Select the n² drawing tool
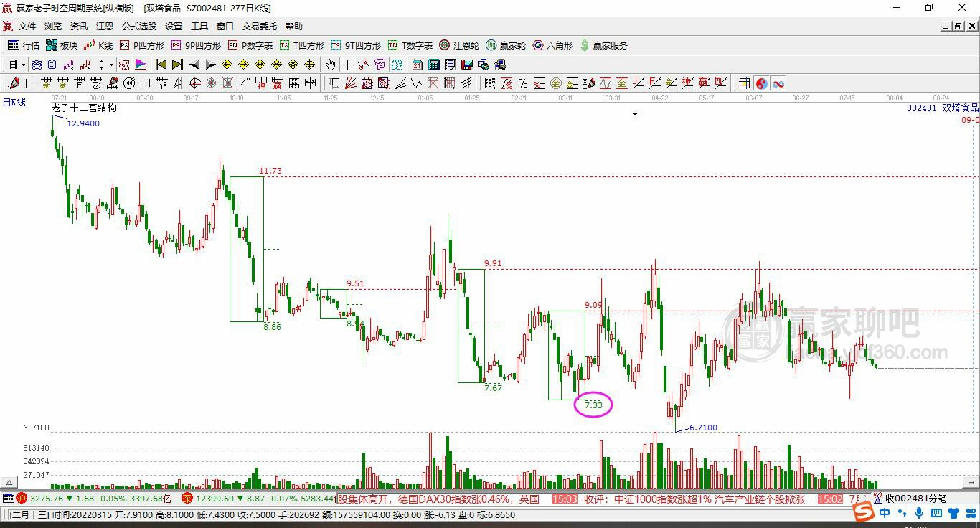Screen dimensions: 980x528 tap(161, 83)
